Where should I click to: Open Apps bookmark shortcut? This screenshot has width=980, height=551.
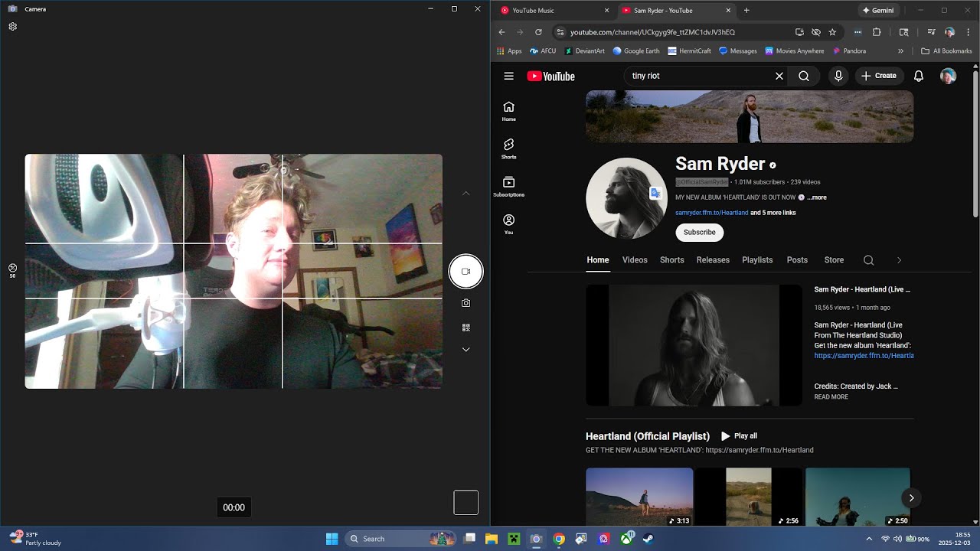[x=509, y=51]
